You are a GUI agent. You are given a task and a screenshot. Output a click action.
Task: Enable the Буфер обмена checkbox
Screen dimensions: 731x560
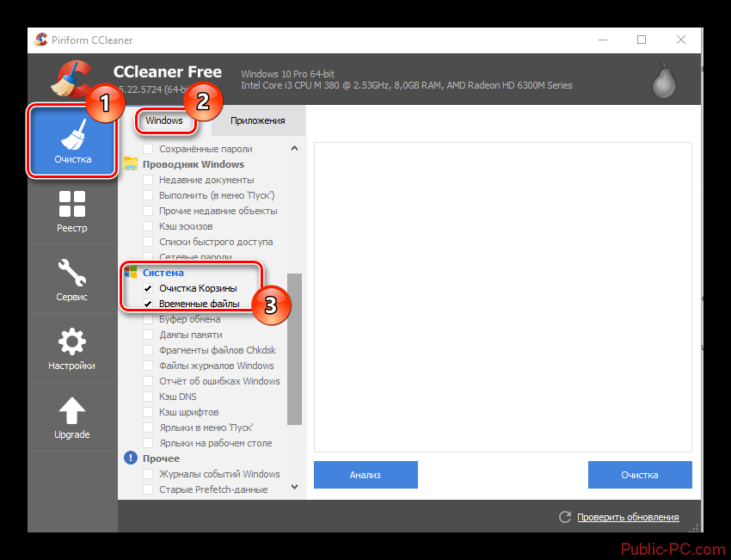(x=148, y=320)
